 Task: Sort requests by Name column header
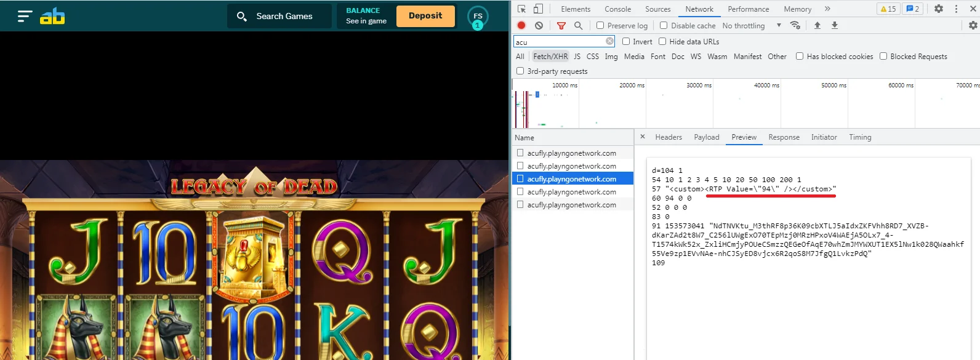[572, 137]
